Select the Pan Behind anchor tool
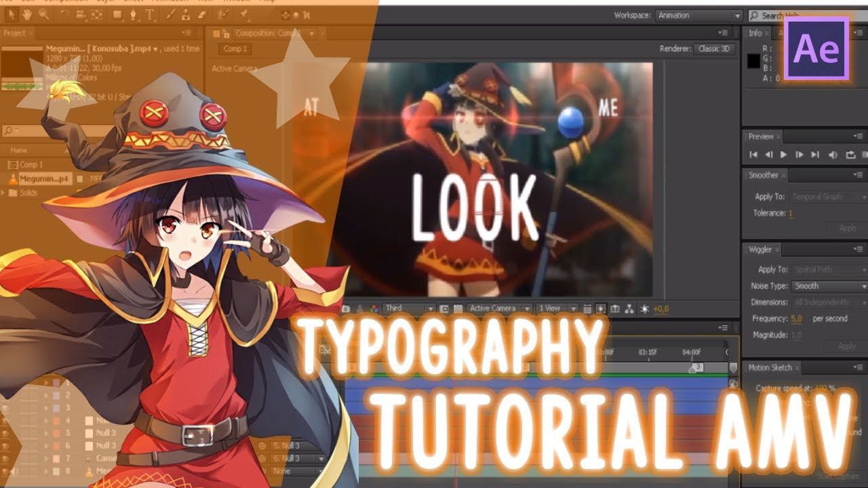This screenshot has height=488, width=868. tap(96, 14)
